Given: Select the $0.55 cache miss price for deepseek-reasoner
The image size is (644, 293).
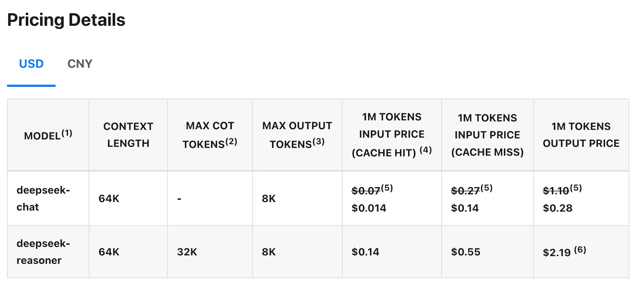Looking at the screenshot, I should pos(466,252).
